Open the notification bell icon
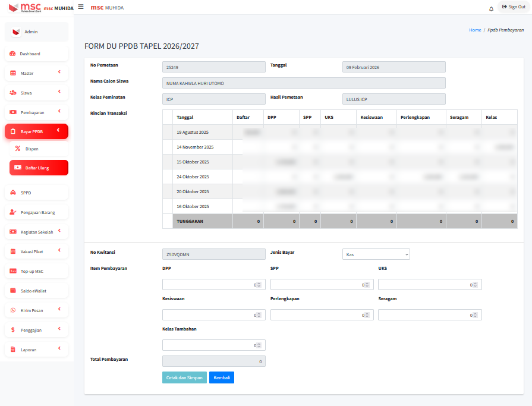Viewport: 532px width, 406px height. click(491, 8)
